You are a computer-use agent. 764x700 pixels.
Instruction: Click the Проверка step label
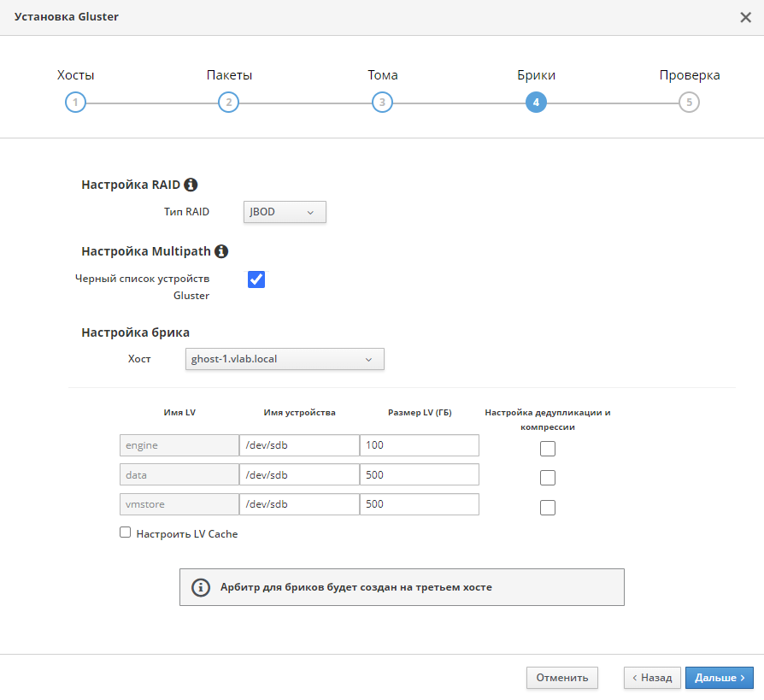(x=690, y=75)
